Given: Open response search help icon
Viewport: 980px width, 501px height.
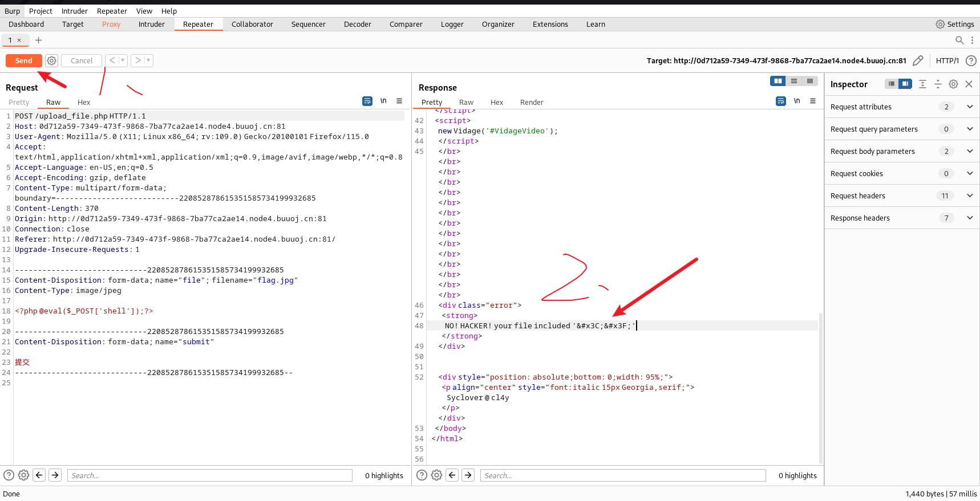Looking at the screenshot, I should point(422,475).
